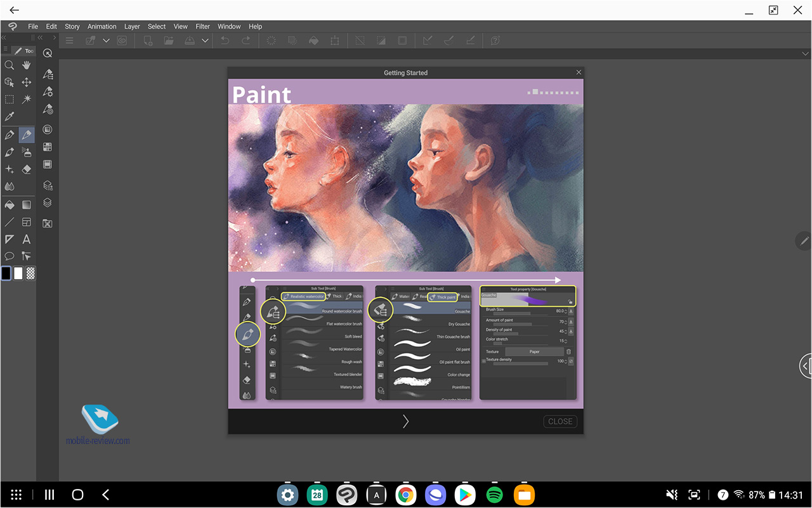
Task: Open the Quick Access panel icon
Action: pos(48,54)
